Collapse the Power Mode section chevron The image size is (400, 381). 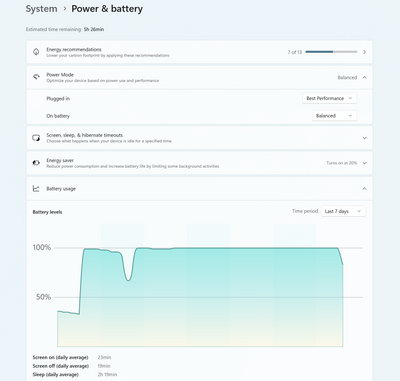364,77
